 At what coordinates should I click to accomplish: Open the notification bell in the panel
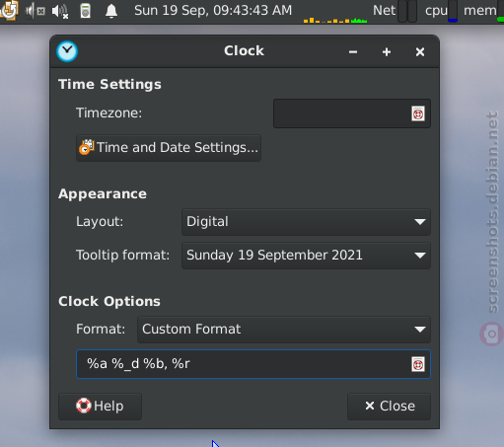111,11
